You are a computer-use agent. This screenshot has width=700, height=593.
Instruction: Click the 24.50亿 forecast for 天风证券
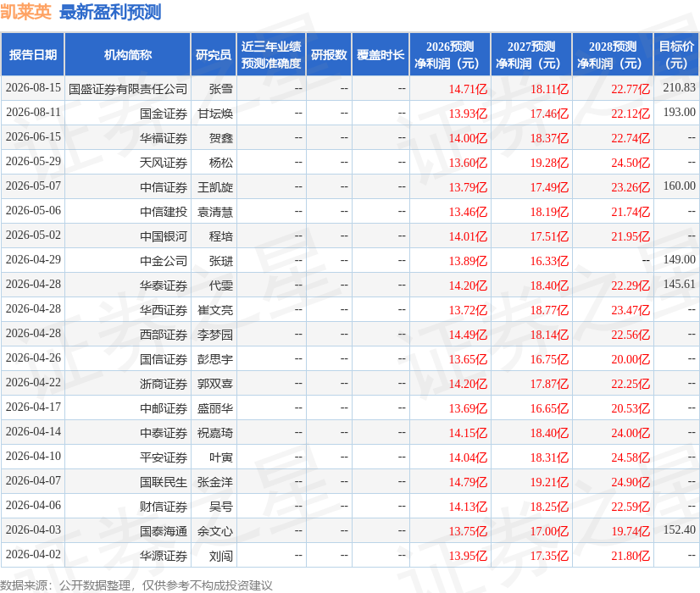(x=631, y=163)
